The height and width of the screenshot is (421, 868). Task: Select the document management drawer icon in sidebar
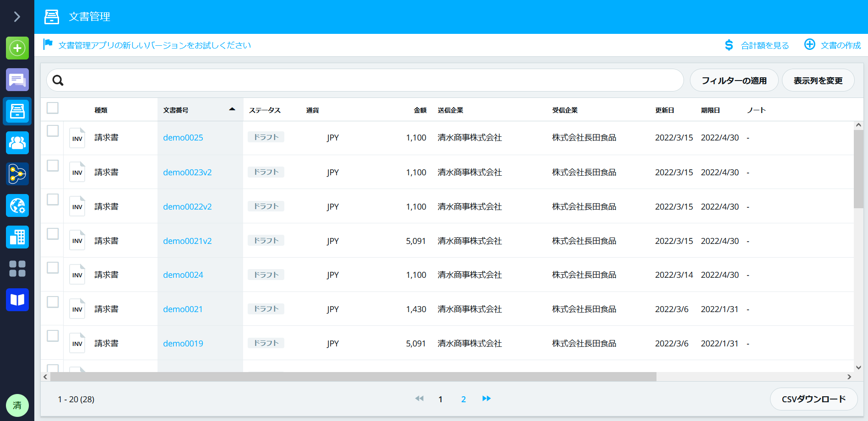point(17,111)
